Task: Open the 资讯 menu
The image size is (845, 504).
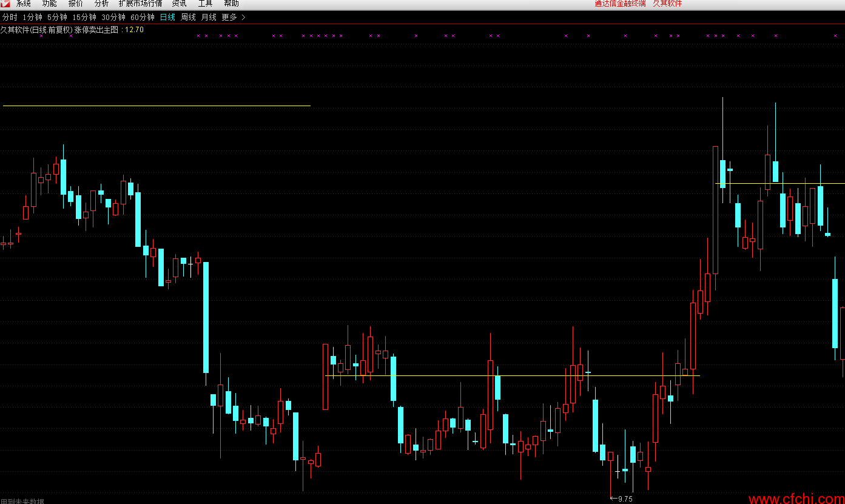Action: [179, 4]
